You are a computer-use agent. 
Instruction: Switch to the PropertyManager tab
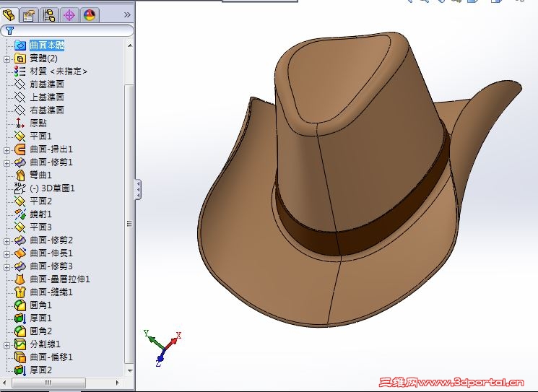click(29, 15)
